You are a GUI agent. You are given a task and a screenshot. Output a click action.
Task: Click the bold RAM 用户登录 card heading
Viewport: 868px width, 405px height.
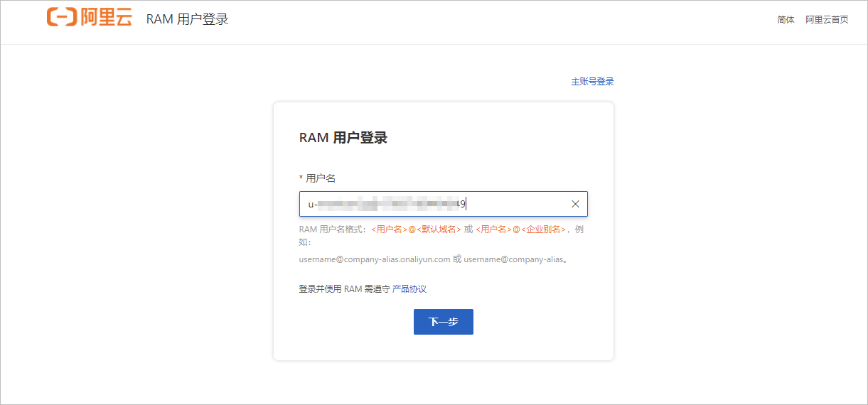[343, 138]
